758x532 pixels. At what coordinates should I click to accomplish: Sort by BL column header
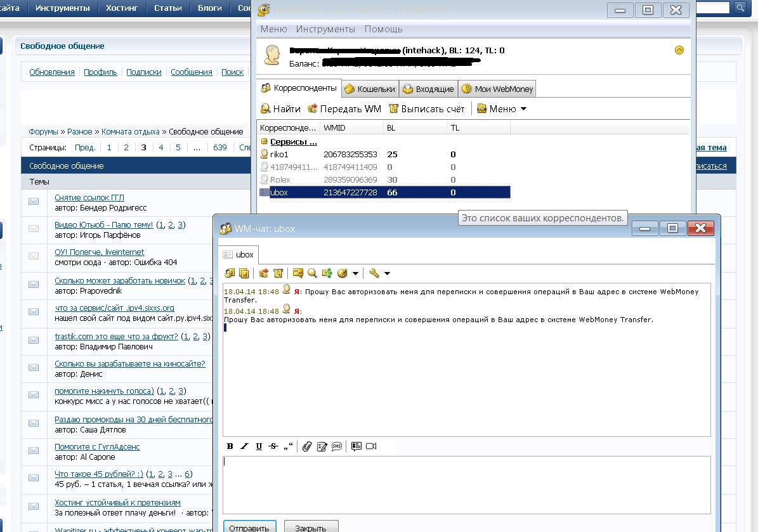tap(415, 128)
